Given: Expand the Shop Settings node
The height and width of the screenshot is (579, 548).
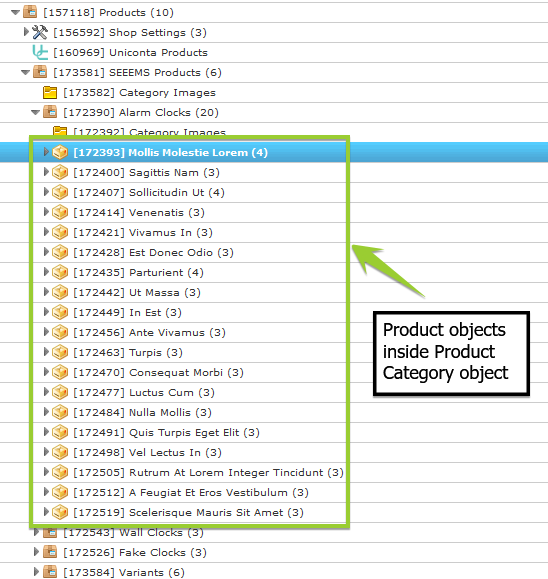Looking at the screenshot, I should pos(26,32).
